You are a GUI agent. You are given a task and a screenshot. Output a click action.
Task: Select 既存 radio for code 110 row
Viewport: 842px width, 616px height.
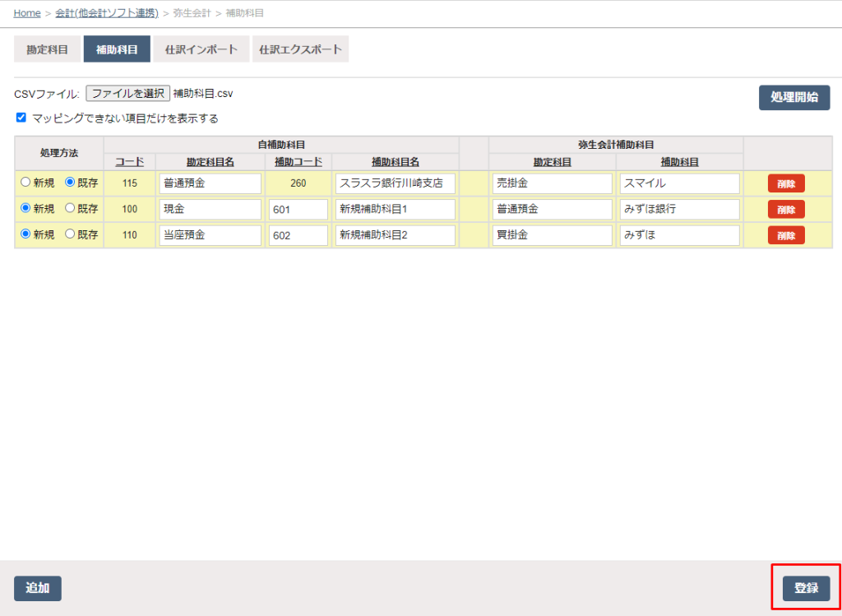69,234
